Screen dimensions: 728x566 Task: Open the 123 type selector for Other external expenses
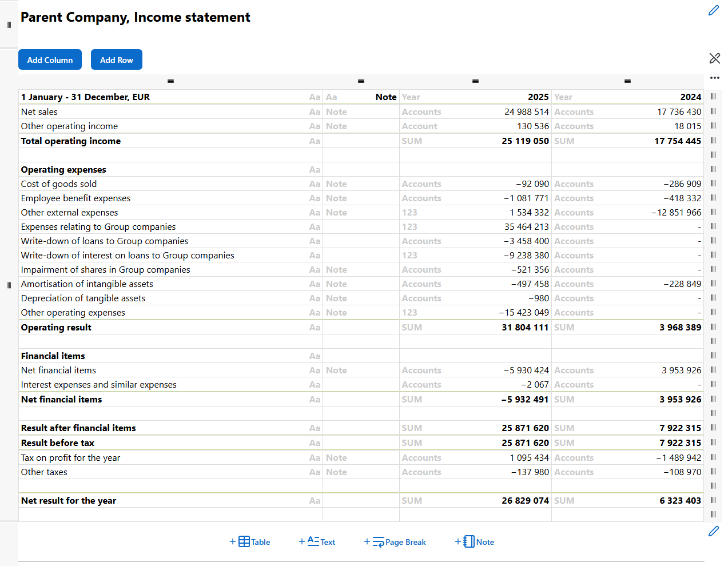pos(409,213)
